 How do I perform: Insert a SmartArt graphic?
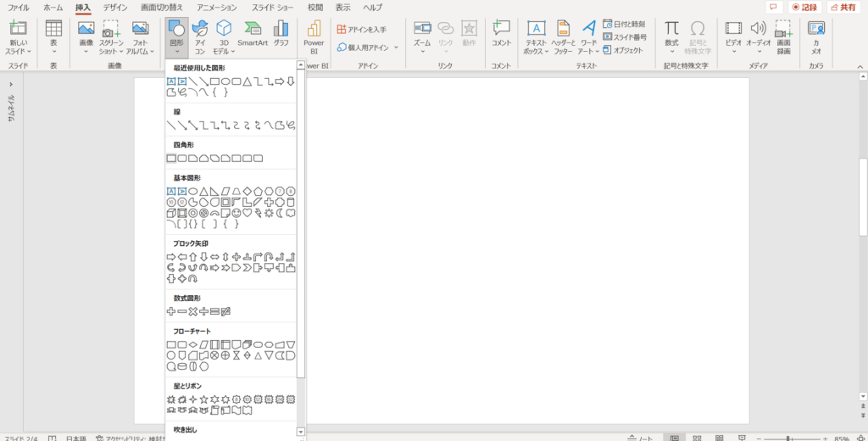tap(253, 33)
